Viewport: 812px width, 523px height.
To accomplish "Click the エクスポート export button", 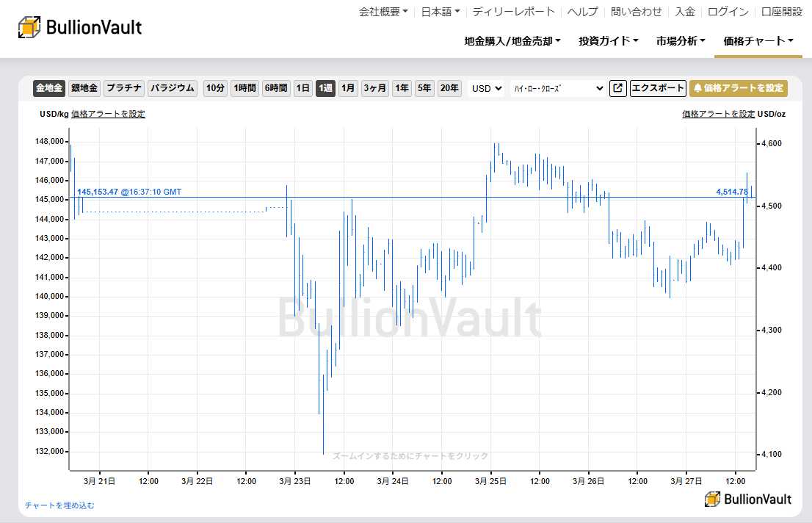I will (657, 88).
